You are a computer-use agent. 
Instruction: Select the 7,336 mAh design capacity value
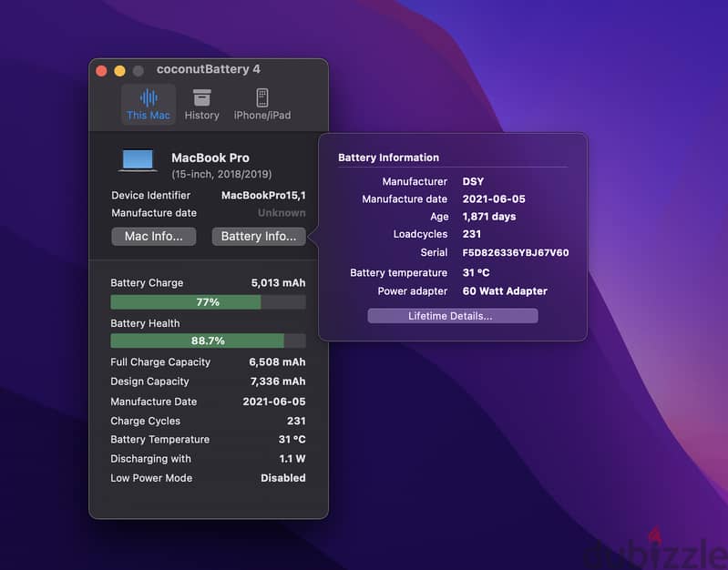pos(278,382)
